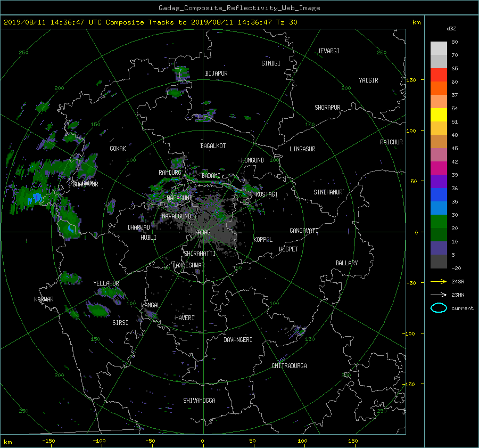Click the LAXMESHWAR city label
The height and width of the screenshot is (448, 479).
(x=188, y=265)
